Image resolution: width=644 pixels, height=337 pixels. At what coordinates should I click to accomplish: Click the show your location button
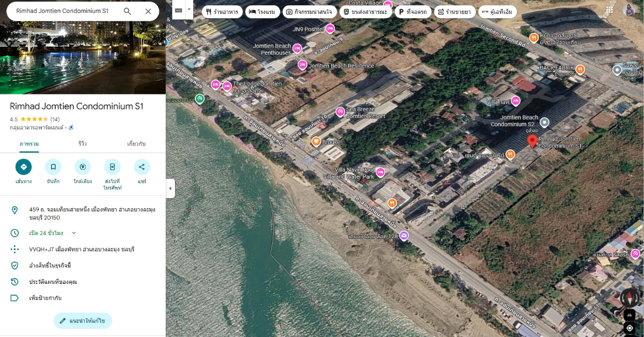[630, 328]
